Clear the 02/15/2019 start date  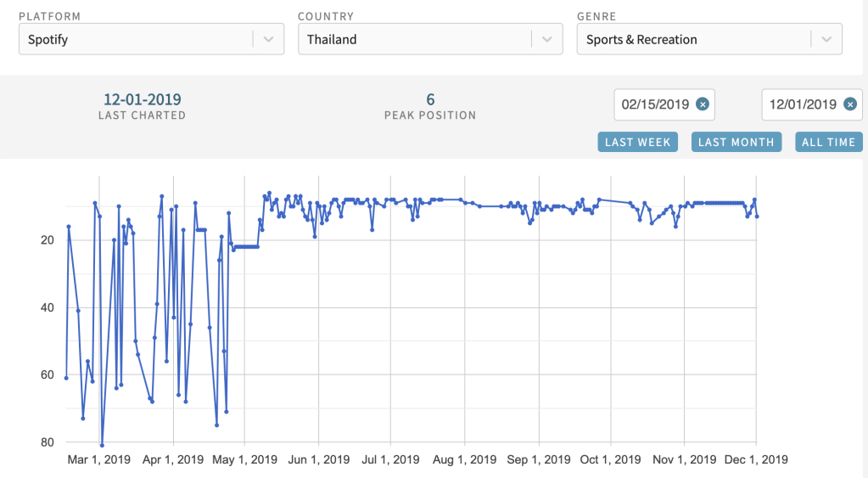pyautogui.click(x=702, y=104)
